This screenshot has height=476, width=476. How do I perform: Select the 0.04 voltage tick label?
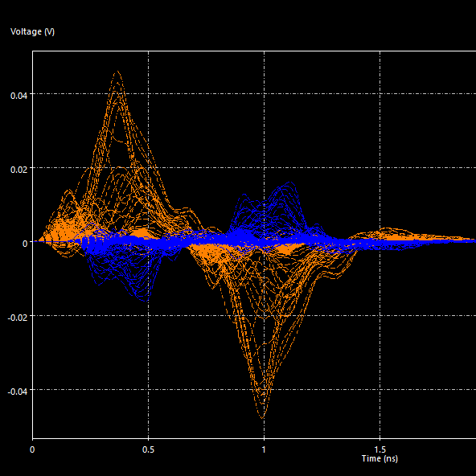18,96
